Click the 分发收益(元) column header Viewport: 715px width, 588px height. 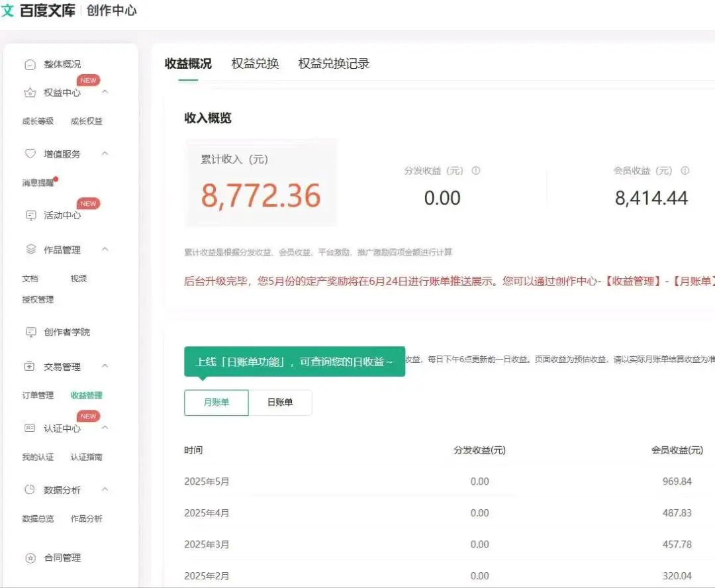pyautogui.click(x=480, y=450)
